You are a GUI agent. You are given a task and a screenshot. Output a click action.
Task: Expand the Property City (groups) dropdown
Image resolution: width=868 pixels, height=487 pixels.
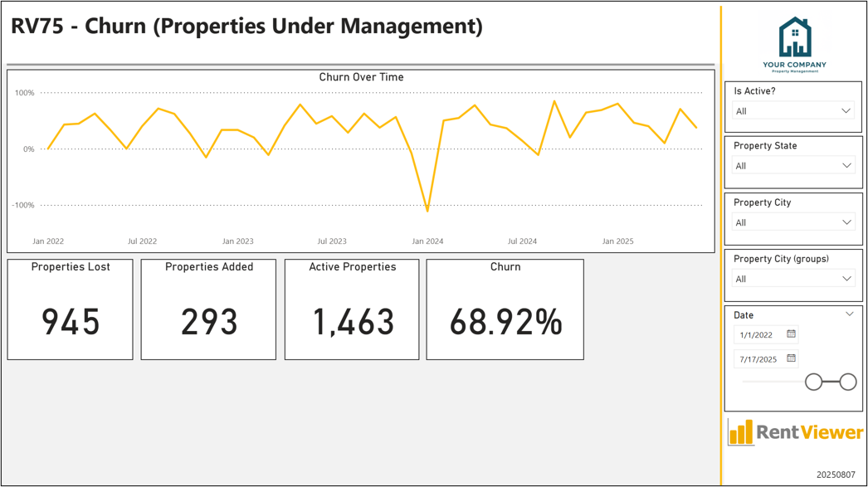click(793, 279)
